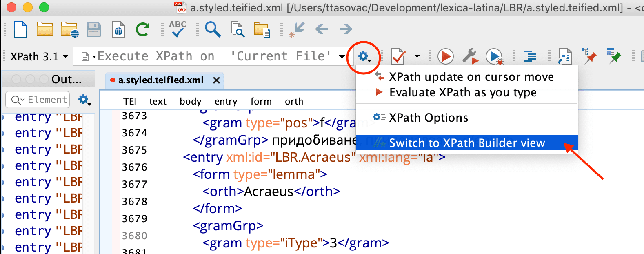Image resolution: width=644 pixels, height=254 pixels.
Task: Select Switch to XPath Builder view
Action: [x=466, y=143]
